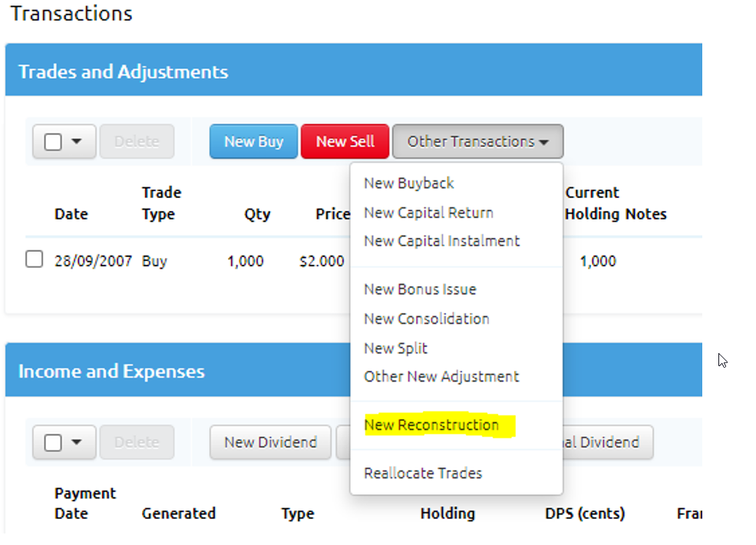The width and height of the screenshot is (756, 545).
Task: Choose Reallocate Trades from the menu
Action: tap(423, 473)
